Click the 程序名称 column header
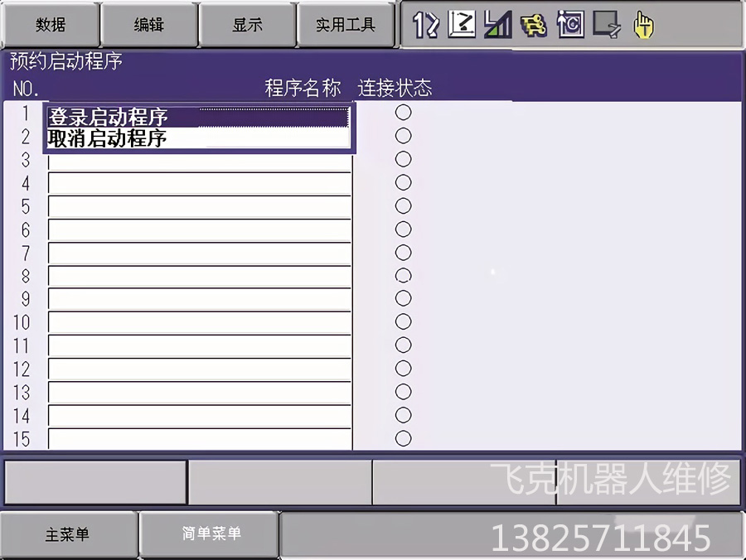Viewport: 746px width, 560px height. pos(303,88)
